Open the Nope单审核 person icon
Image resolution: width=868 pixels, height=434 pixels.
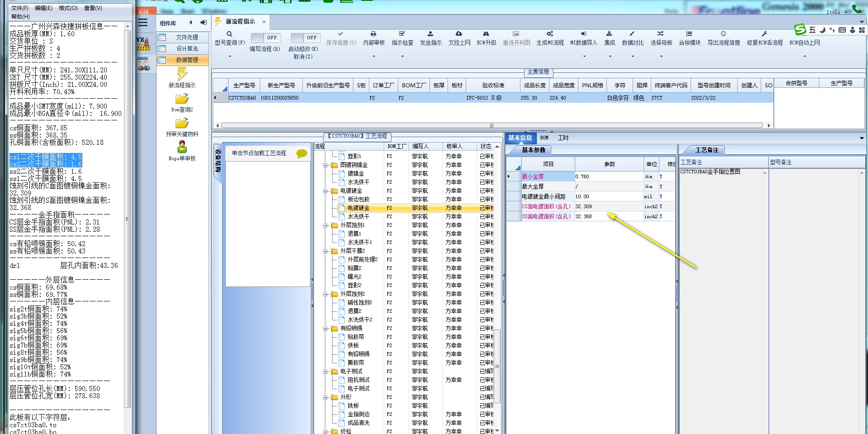coord(182,147)
